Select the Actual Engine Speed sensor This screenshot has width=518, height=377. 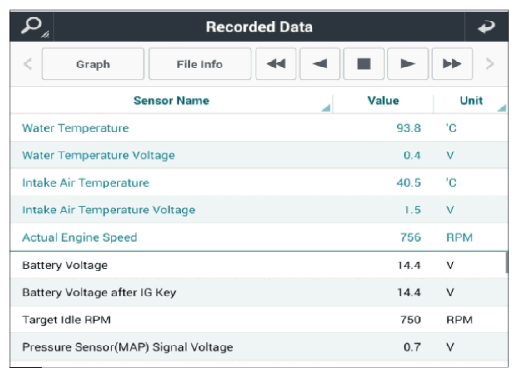point(259,237)
